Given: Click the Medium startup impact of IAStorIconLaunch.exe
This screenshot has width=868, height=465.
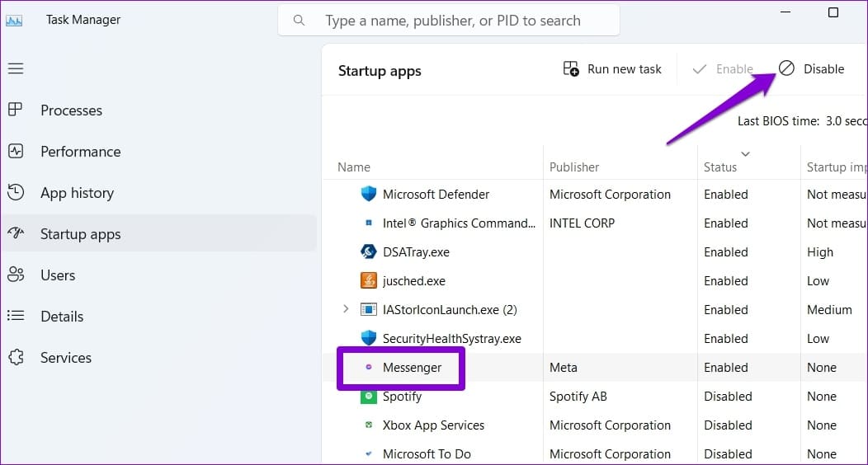Looking at the screenshot, I should click(x=829, y=310).
